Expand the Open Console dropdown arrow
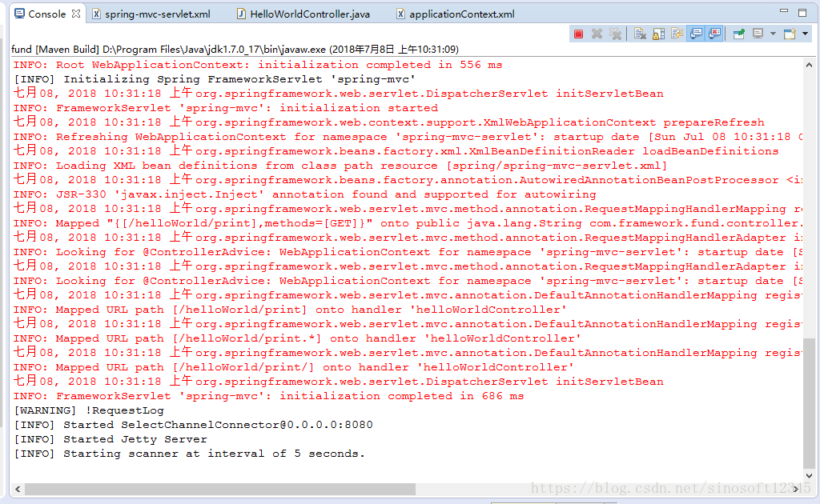 coord(806,34)
